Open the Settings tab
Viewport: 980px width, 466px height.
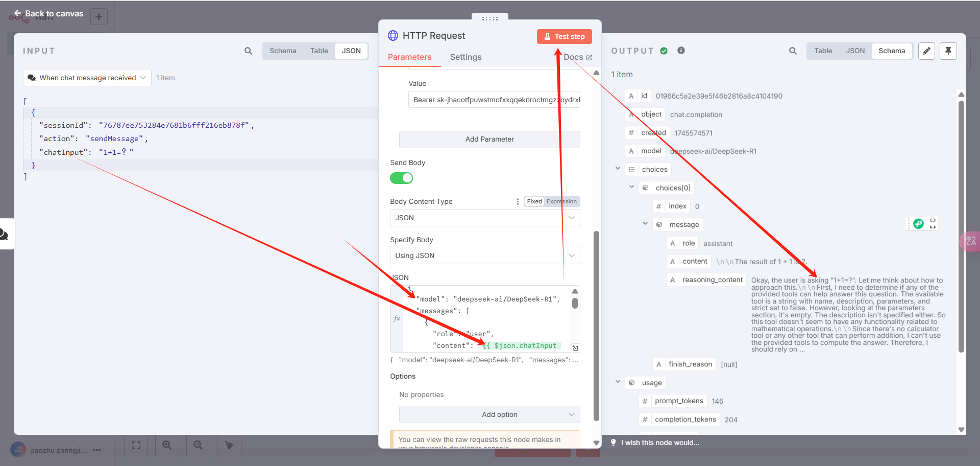pos(465,57)
